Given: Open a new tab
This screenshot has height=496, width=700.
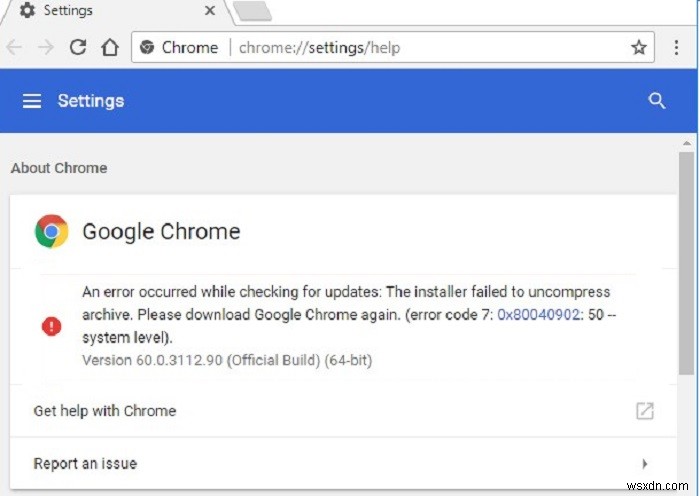Looking at the screenshot, I should coord(252,11).
